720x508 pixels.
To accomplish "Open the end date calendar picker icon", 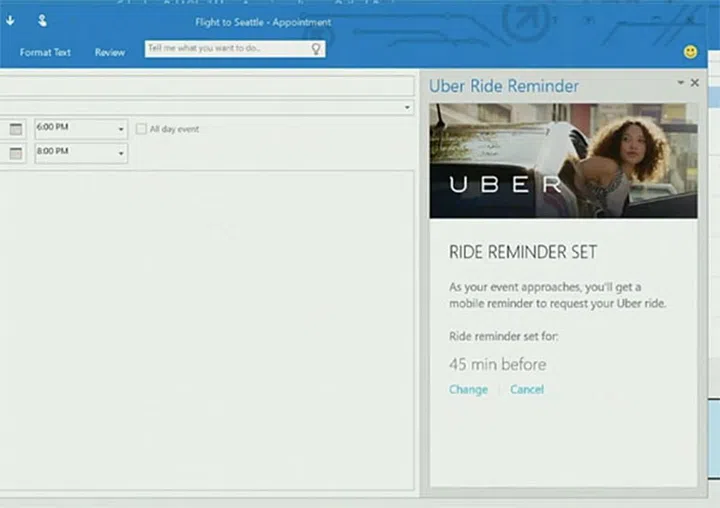I will point(16,153).
